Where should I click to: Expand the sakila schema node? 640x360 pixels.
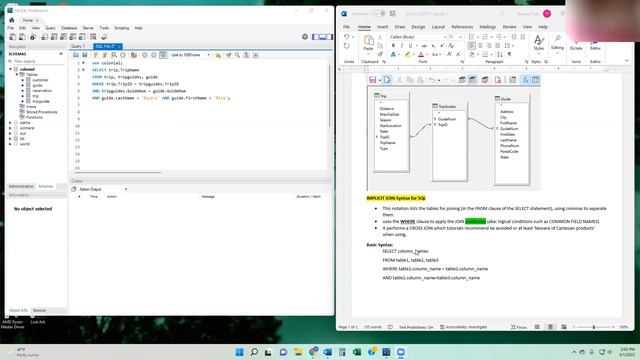point(11,122)
